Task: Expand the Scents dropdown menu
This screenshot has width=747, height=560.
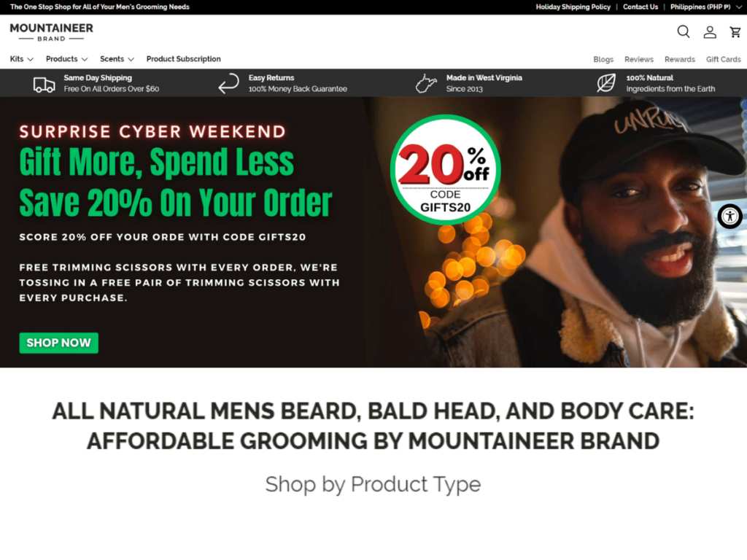Action: point(117,59)
